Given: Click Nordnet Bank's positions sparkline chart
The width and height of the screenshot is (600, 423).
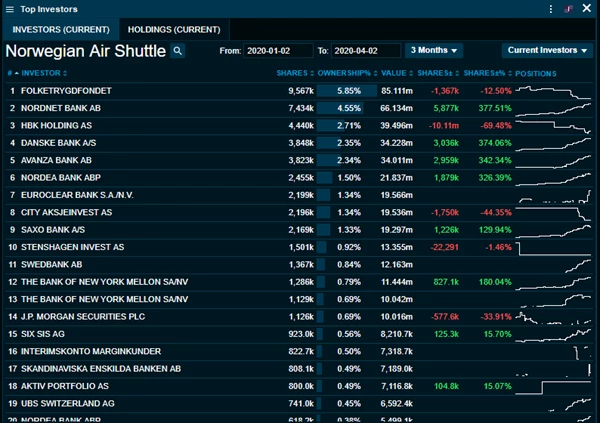Looking at the screenshot, I should (553, 109).
